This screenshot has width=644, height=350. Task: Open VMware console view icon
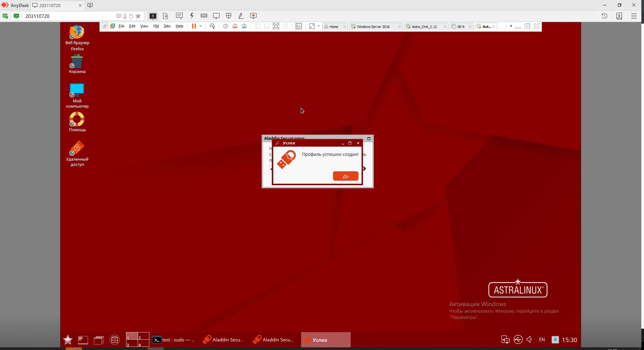[x=299, y=26]
